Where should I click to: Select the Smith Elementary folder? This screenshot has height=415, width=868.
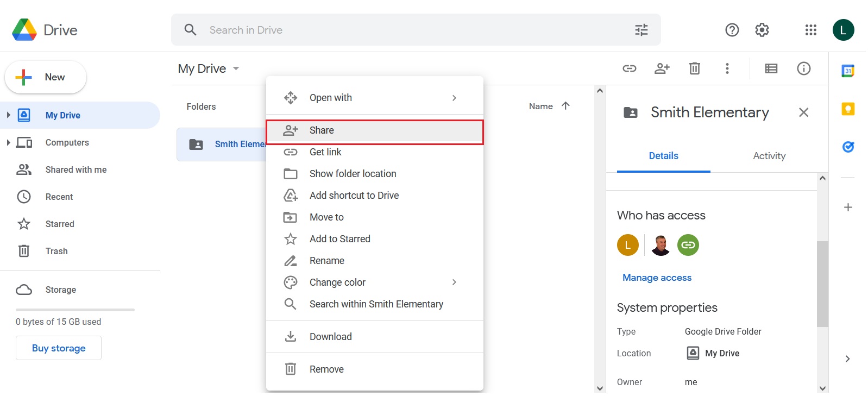[222, 144]
